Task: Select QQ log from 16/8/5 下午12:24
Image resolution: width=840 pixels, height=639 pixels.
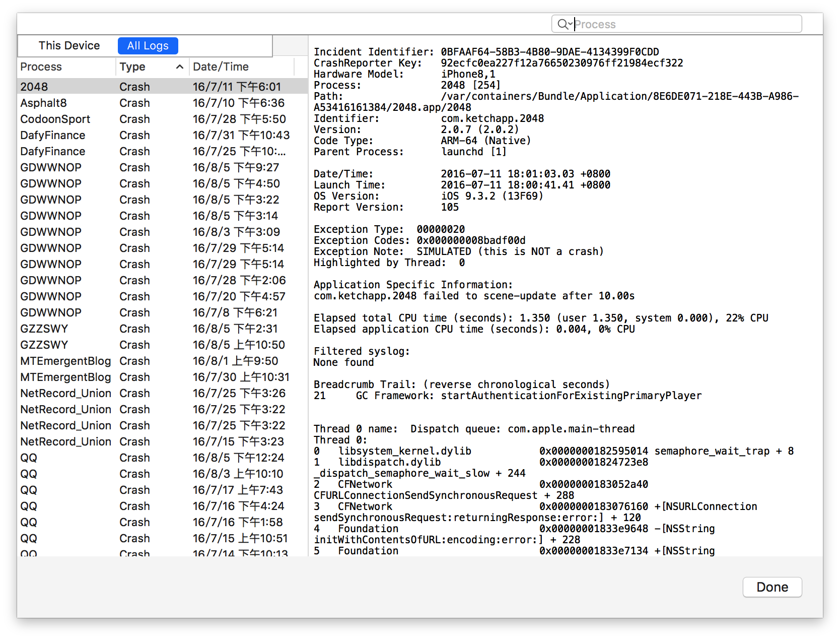Action: (162, 458)
